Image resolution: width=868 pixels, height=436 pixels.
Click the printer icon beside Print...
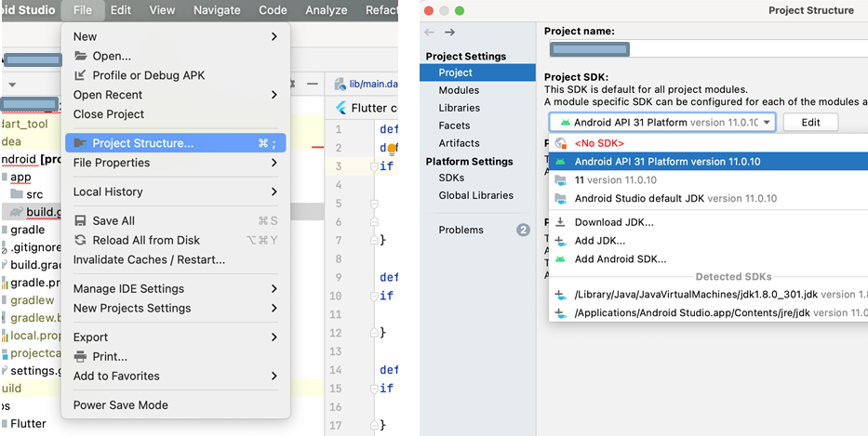(81, 356)
